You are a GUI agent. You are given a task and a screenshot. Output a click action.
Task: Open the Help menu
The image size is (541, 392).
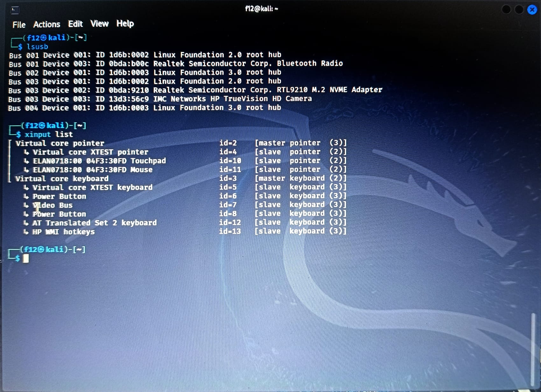tap(125, 24)
